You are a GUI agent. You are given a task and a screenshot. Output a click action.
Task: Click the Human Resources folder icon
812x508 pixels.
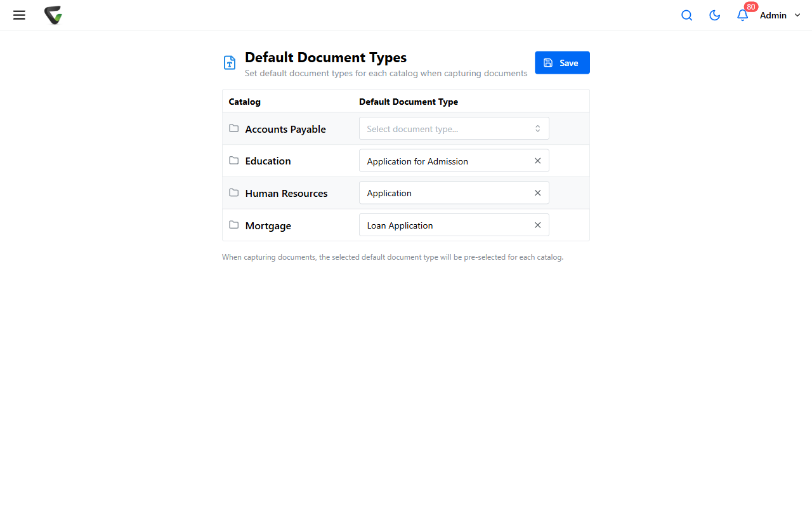(x=234, y=192)
